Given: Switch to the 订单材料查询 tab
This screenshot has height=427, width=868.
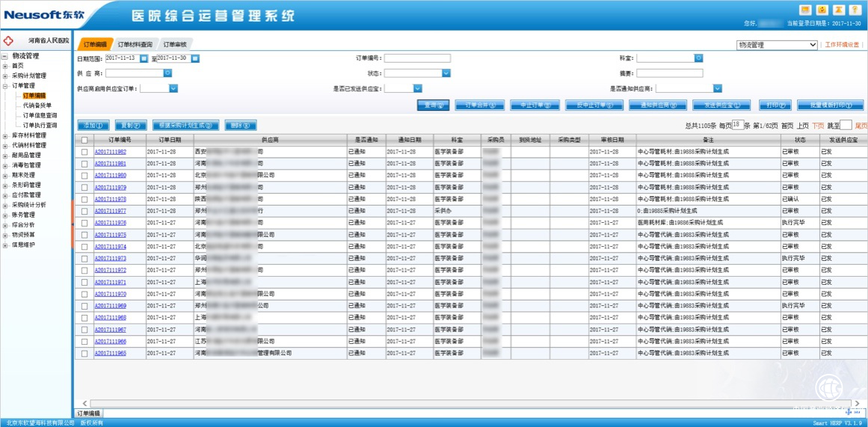Looking at the screenshot, I should [135, 45].
